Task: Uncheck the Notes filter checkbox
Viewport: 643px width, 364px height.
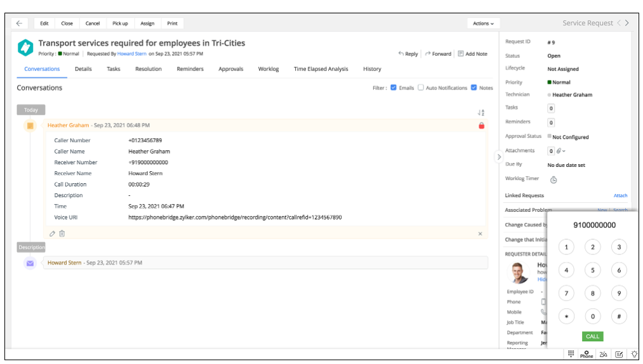Action: [x=474, y=88]
